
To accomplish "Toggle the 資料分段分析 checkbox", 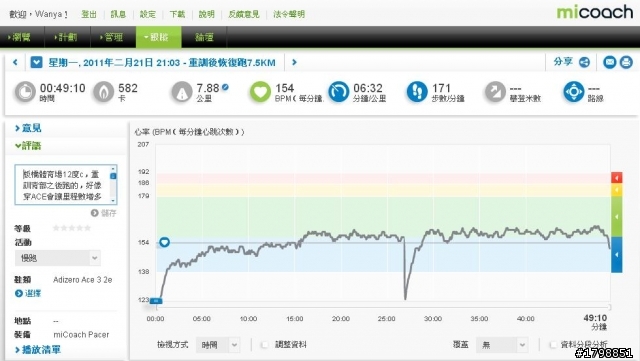I will [553, 345].
